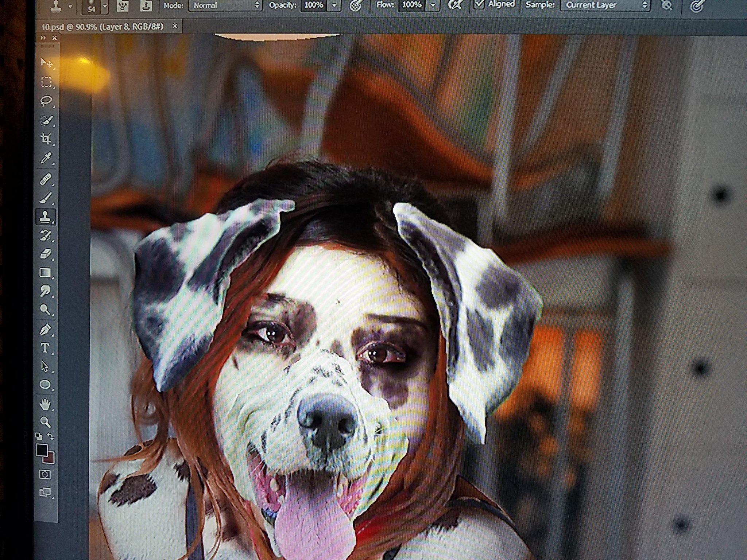
Task: Open the Sample dropdown set to Current Layer
Action: (x=605, y=5)
